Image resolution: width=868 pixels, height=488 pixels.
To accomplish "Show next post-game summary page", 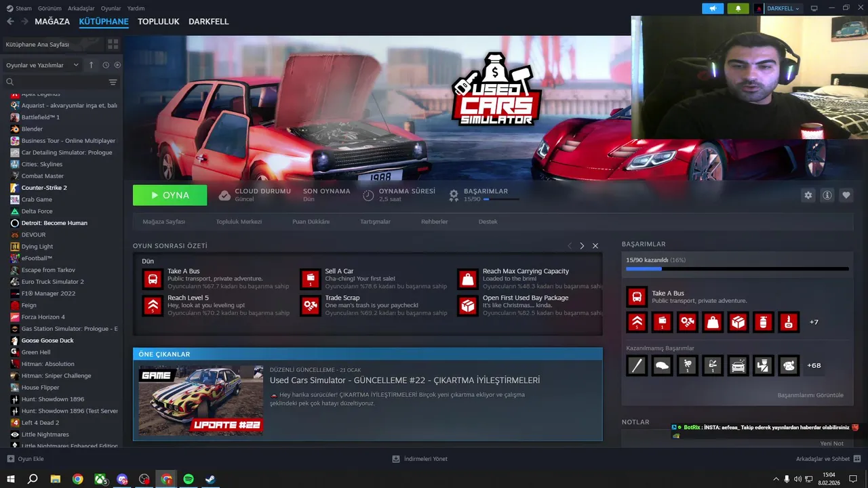I will pyautogui.click(x=582, y=245).
